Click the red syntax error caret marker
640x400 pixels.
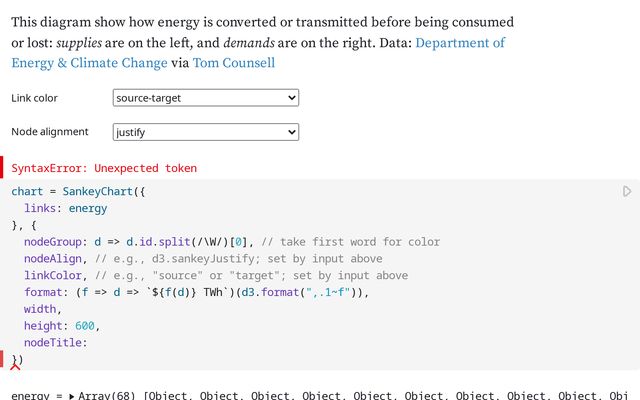click(x=16, y=366)
